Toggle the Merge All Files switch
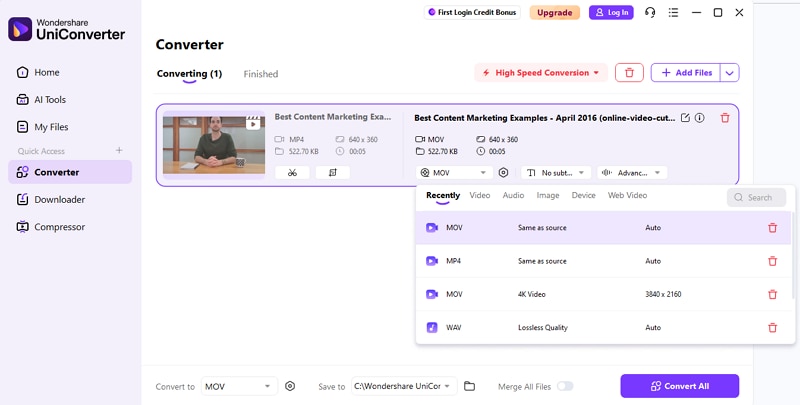Screen dimensions: 800x405 coord(565,386)
